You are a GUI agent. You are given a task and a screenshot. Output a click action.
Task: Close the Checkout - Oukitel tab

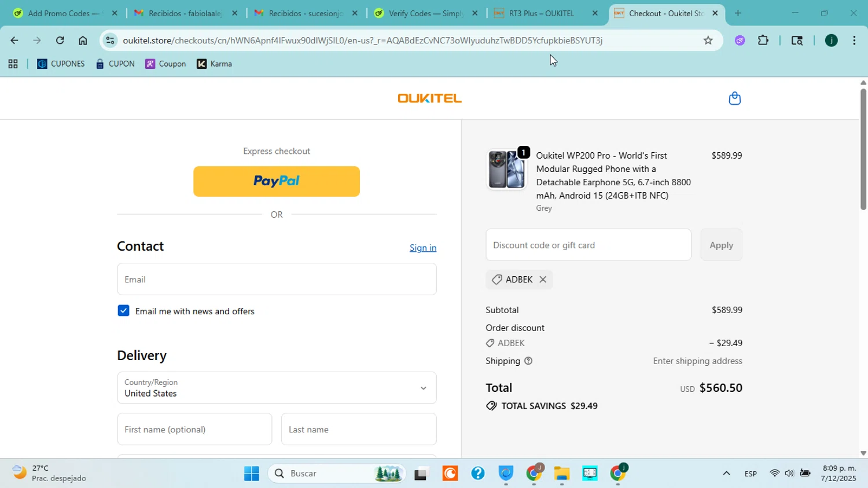tap(715, 13)
